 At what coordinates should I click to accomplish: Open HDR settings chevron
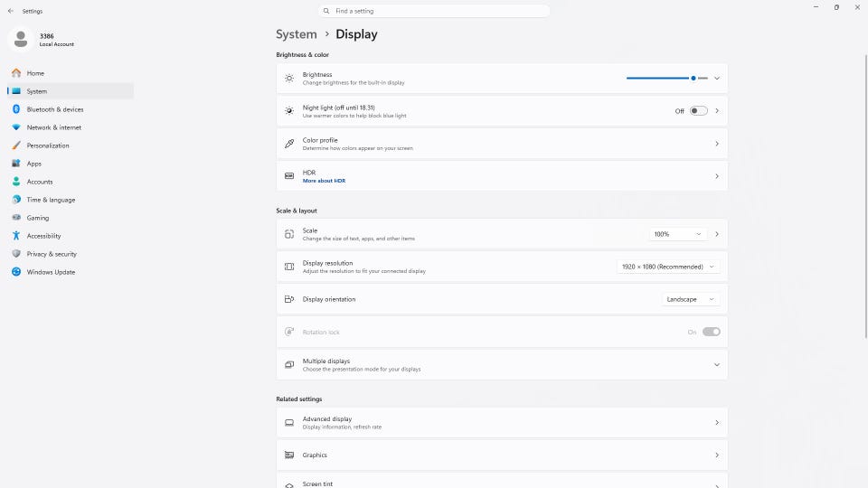coord(717,176)
